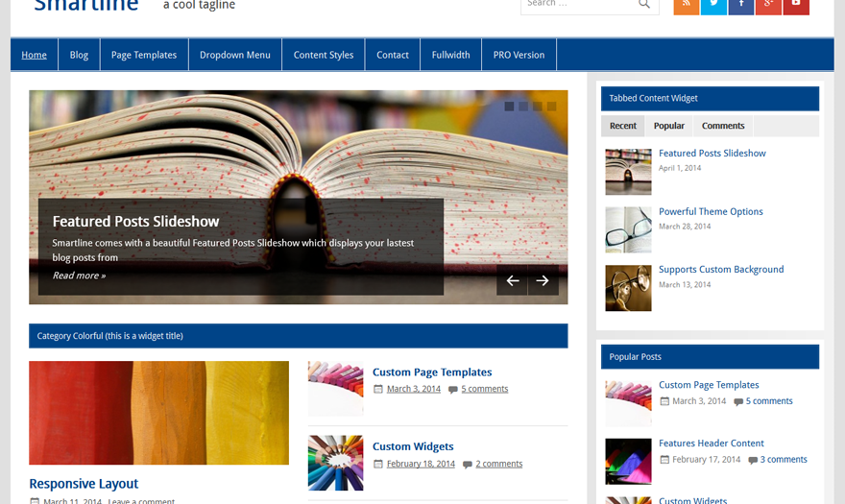This screenshot has height=504, width=845.
Task: Open the Google Plus social icon
Action: click(768, 6)
